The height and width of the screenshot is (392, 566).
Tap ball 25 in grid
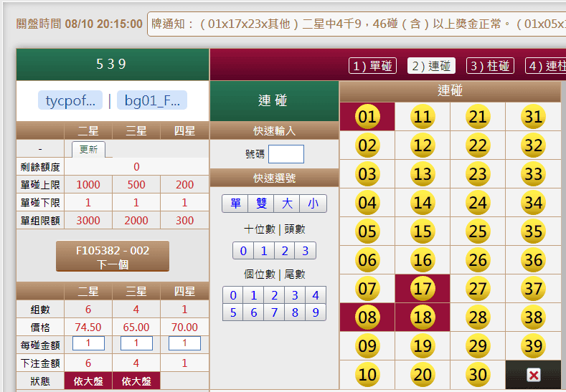[x=478, y=231]
